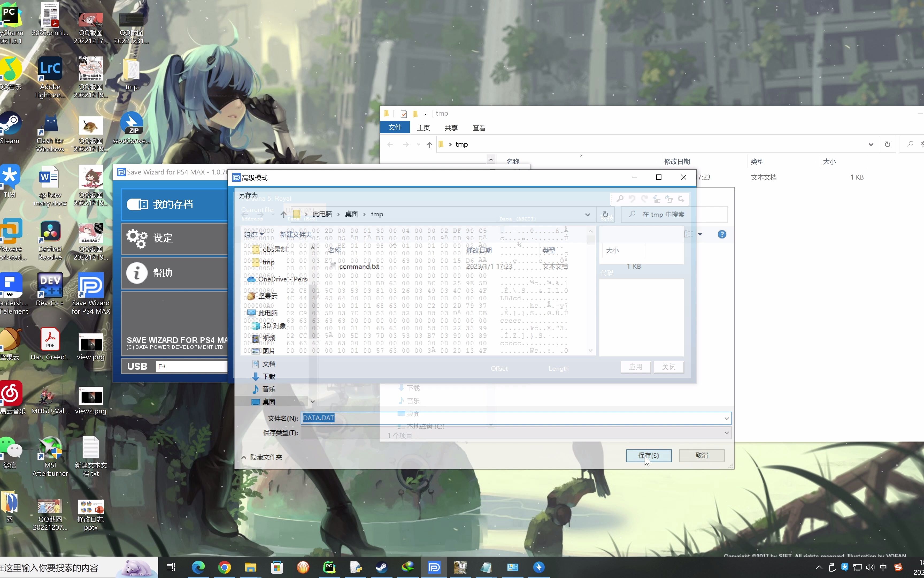Open Clash for Windows desktop shortcut

[x=50, y=132]
